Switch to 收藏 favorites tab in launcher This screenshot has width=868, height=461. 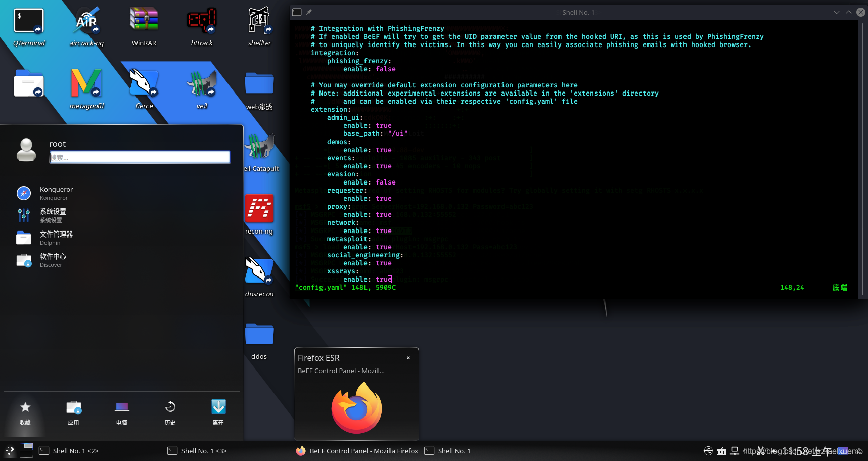coord(25,413)
